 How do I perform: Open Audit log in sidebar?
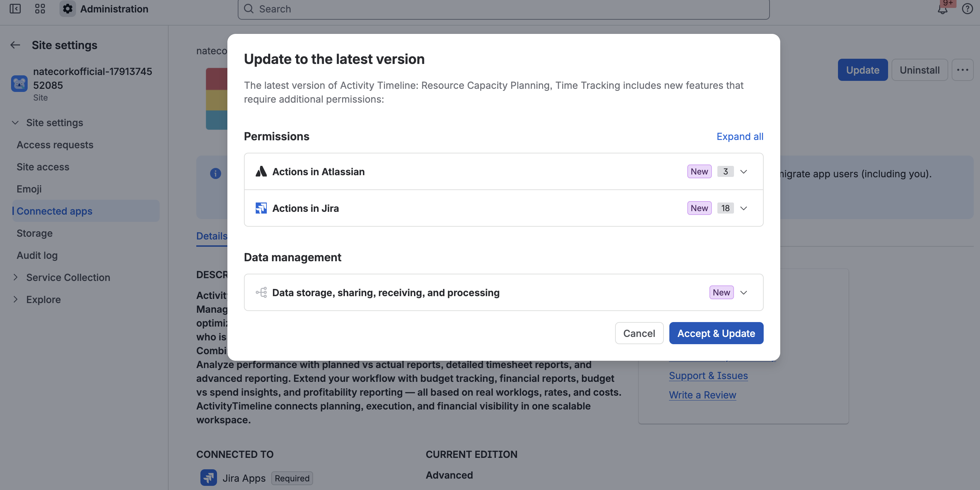pyautogui.click(x=37, y=255)
